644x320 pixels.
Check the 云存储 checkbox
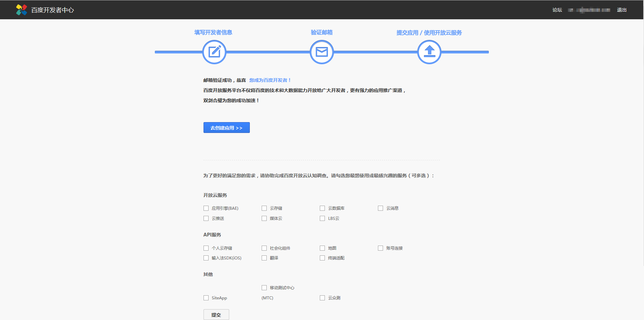[x=264, y=208]
